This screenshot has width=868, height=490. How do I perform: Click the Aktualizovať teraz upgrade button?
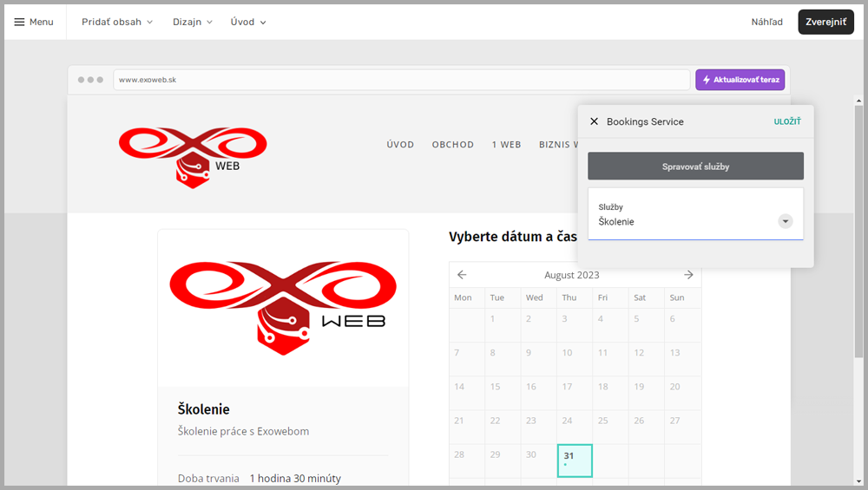[x=740, y=80]
